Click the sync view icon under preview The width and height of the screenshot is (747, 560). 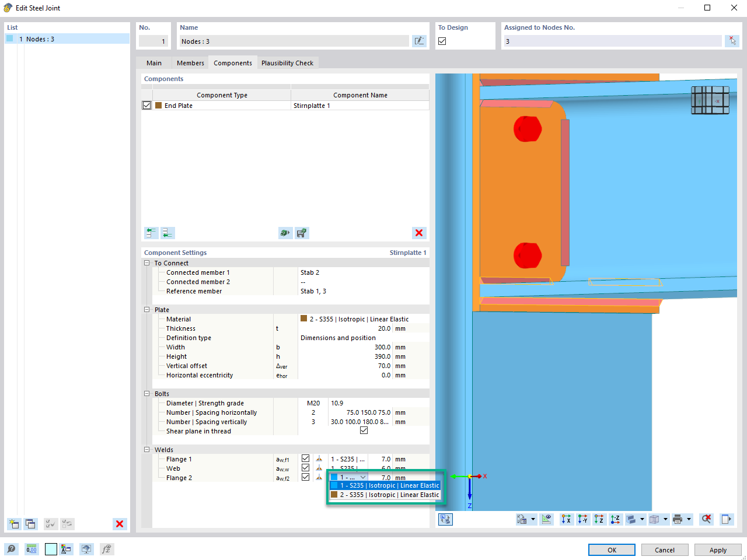tap(445, 519)
